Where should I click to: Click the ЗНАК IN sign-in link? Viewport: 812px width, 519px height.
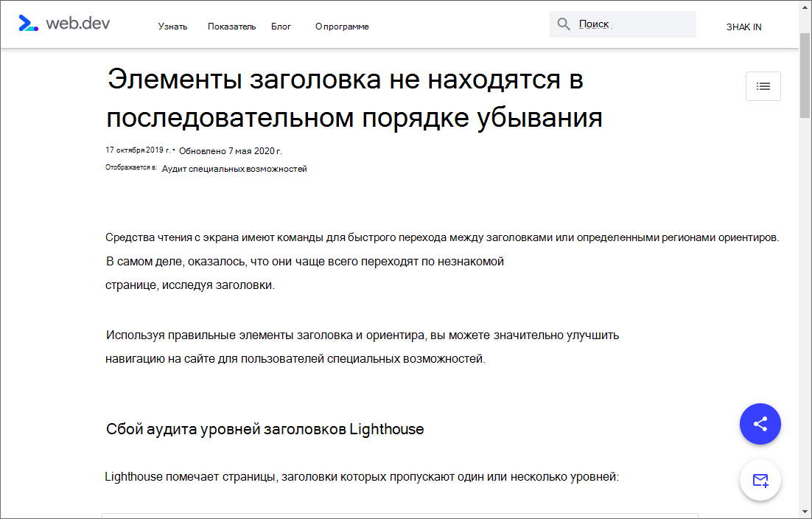[x=743, y=26]
